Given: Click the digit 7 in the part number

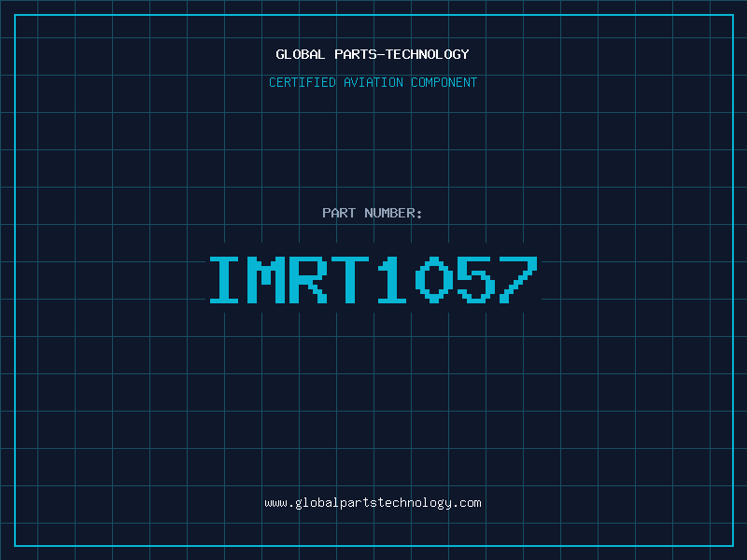Looking at the screenshot, I should (520, 280).
